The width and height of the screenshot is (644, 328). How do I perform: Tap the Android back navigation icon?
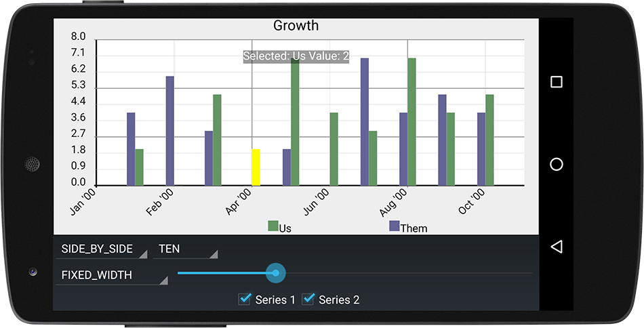coord(556,247)
